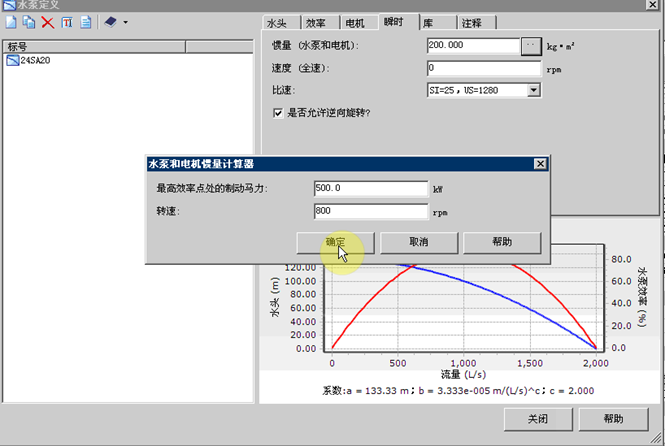Switch to the 效率 tab
Screen dimensions: 665x446
point(317,22)
